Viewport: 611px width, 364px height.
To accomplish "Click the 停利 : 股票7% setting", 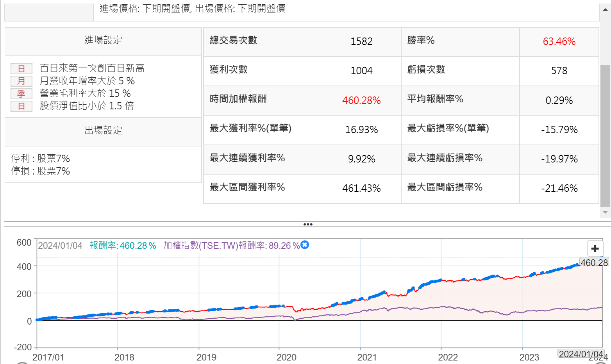I will click(41, 159).
